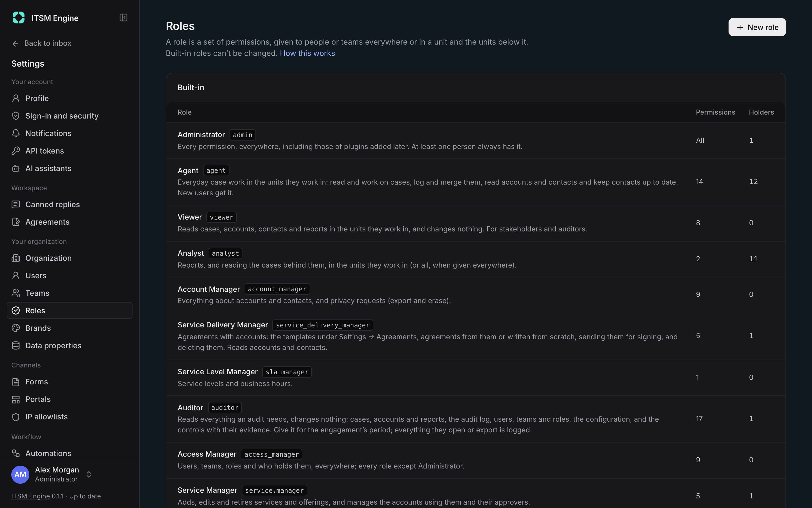The image size is (812, 508).
Task: Open the Agent role row
Action: tap(476, 182)
